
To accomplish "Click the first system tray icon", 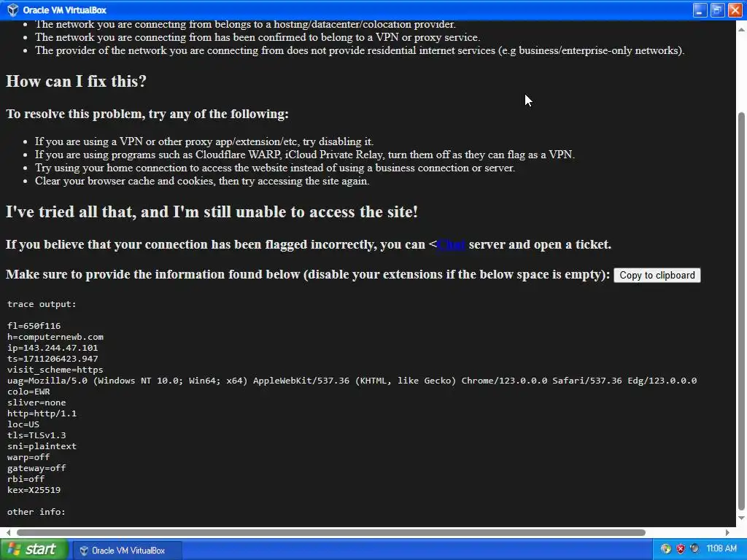I will pyautogui.click(x=666, y=548).
